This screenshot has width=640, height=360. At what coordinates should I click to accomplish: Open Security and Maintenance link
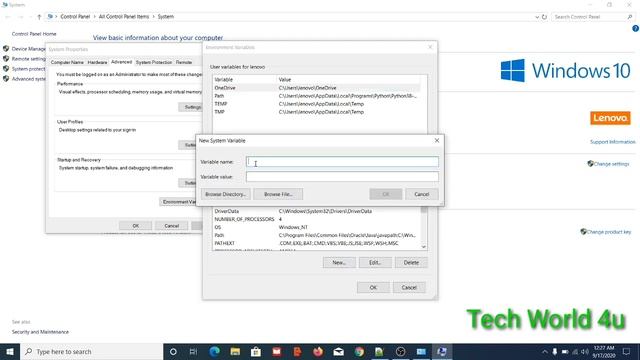pos(40,332)
